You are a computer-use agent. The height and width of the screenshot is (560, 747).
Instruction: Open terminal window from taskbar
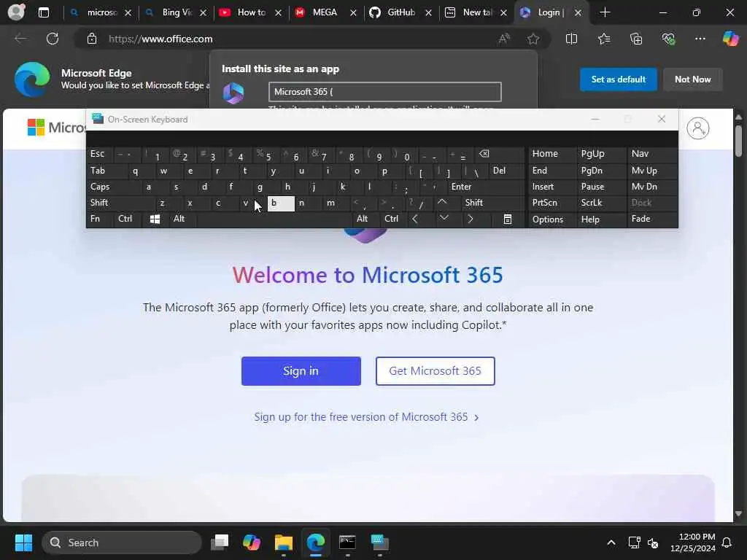347,542
